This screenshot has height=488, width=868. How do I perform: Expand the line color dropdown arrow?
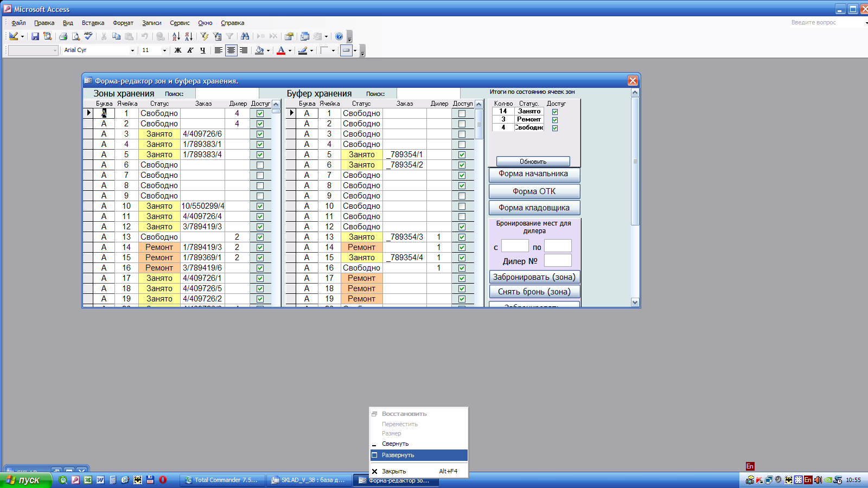pos(311,50)
